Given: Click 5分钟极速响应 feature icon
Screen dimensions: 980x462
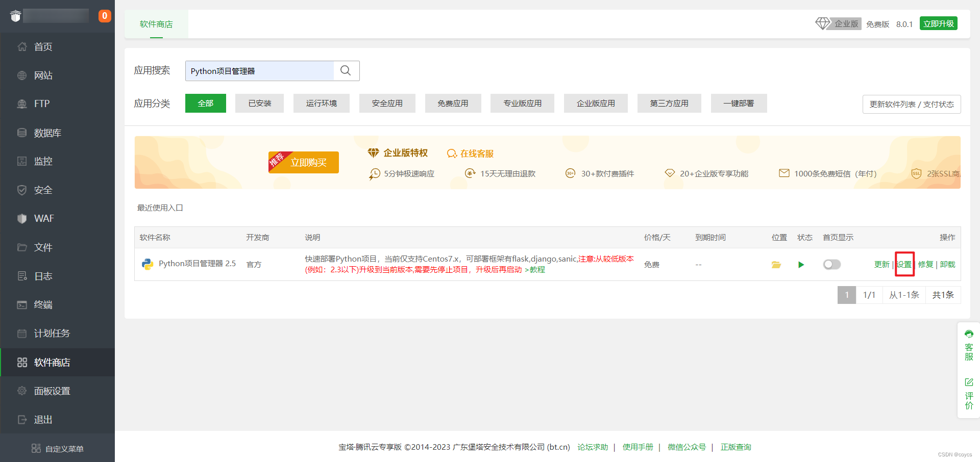Looking at the screenshot, I should [x=375, y=174].
